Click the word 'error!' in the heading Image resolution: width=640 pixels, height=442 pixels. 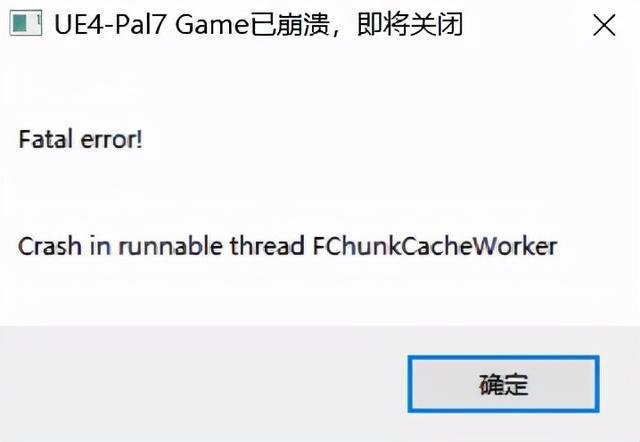[x=111, y=140]
